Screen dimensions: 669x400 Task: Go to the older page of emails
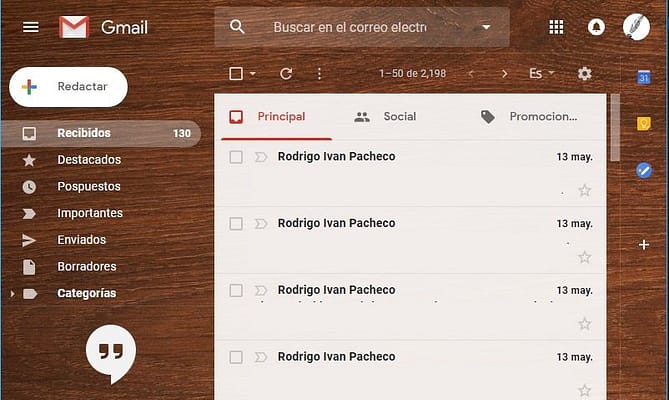pyautogui.click(x=504, y=74)
